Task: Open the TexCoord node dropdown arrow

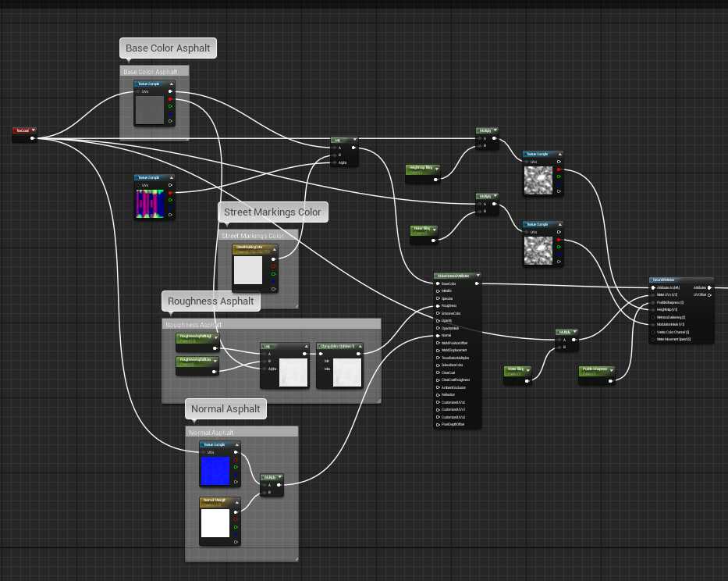Action: pyautogui.click(x=34, y=130)
